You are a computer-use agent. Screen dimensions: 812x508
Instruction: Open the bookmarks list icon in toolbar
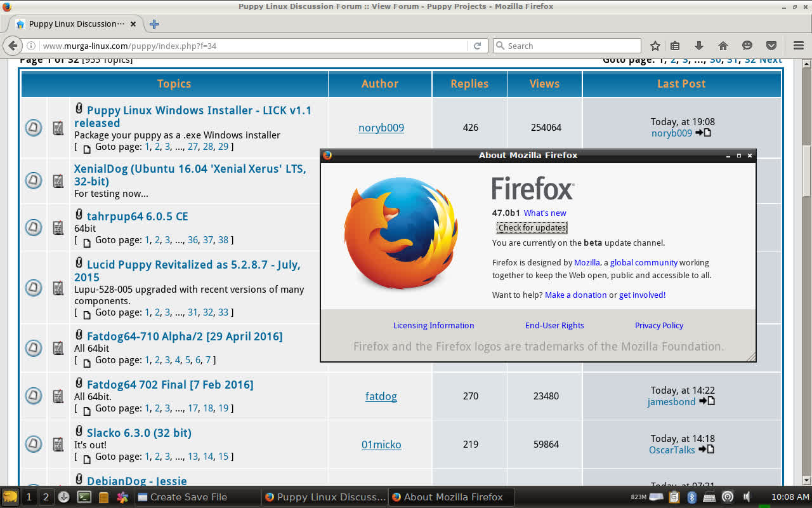675,46
